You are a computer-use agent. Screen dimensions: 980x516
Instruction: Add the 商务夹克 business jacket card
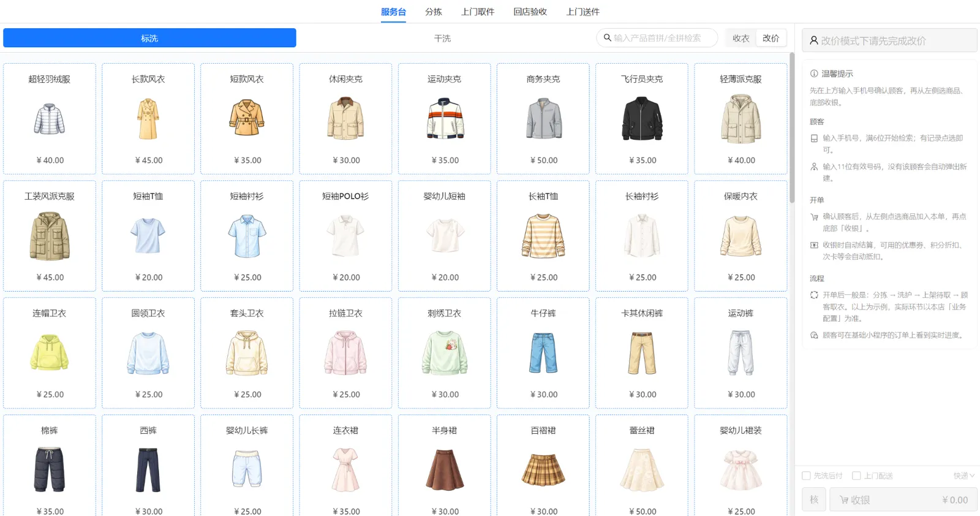(x=543, y=119)
